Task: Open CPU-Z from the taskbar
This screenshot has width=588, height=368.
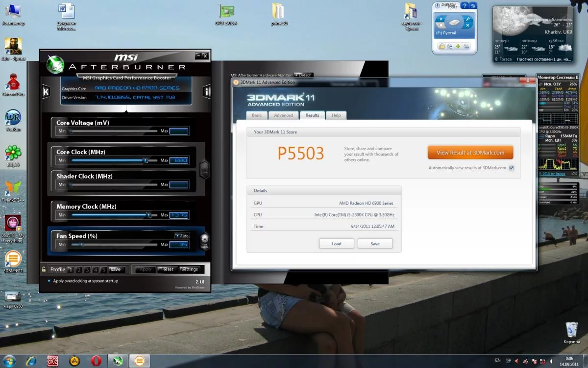Action: click(x=53, y=361)
